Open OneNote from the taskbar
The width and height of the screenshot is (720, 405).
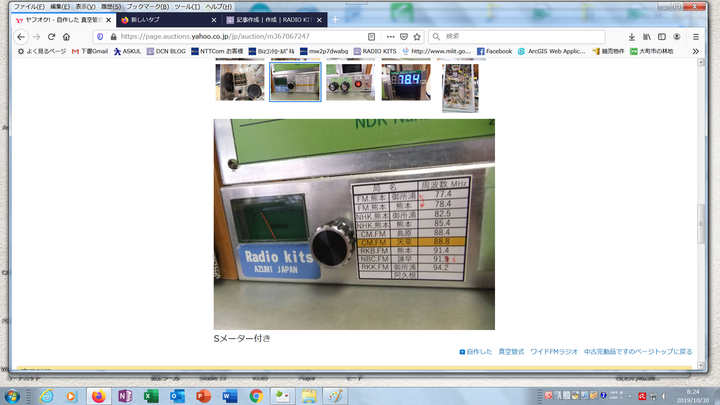(x=125, y=396)
